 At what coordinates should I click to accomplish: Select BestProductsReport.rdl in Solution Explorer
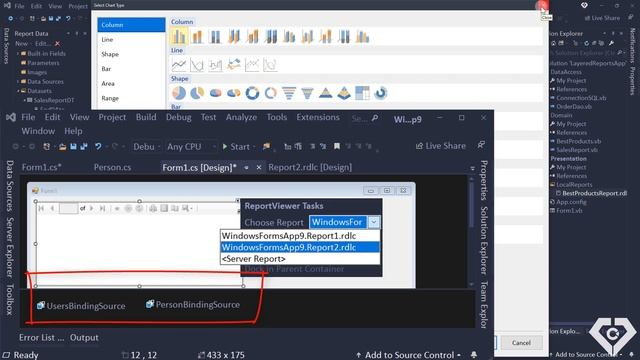592,193
